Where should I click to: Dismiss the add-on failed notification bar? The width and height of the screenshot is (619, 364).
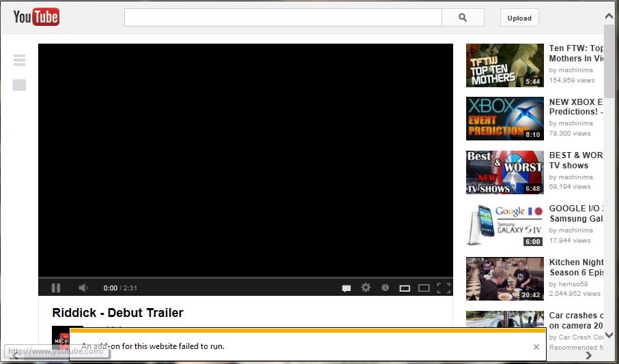[536, 347]
